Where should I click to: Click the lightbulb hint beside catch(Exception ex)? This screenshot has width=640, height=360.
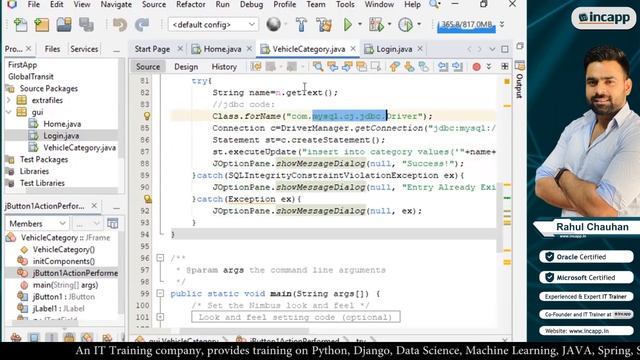click(x=147, y=199)
